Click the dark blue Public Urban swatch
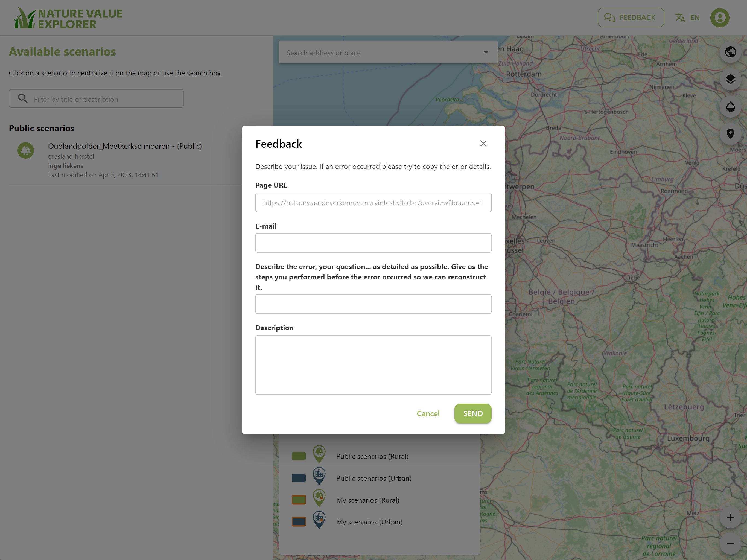This screenshot has width=747, height=560. (x=299, y=478)
